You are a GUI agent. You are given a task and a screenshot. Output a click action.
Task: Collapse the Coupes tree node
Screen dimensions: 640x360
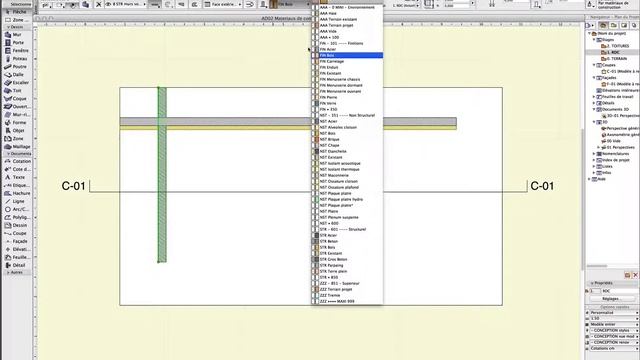click(594, 65)
